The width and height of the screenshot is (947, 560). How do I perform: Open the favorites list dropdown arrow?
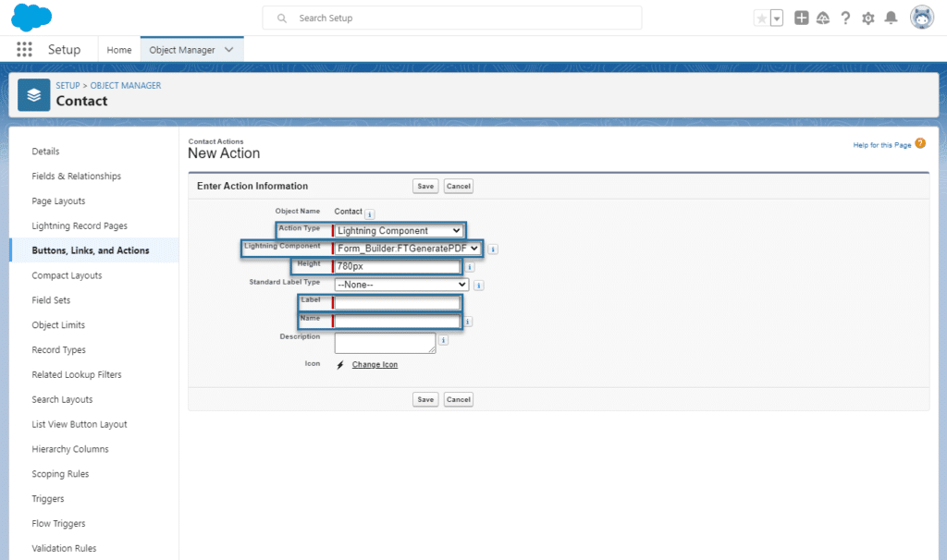[x=777, y=18]
